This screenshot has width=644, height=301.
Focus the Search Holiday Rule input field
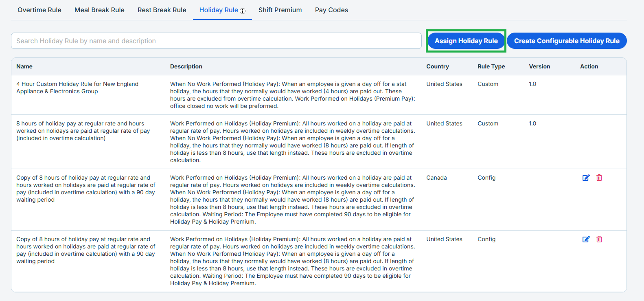(x=216, y=41)
